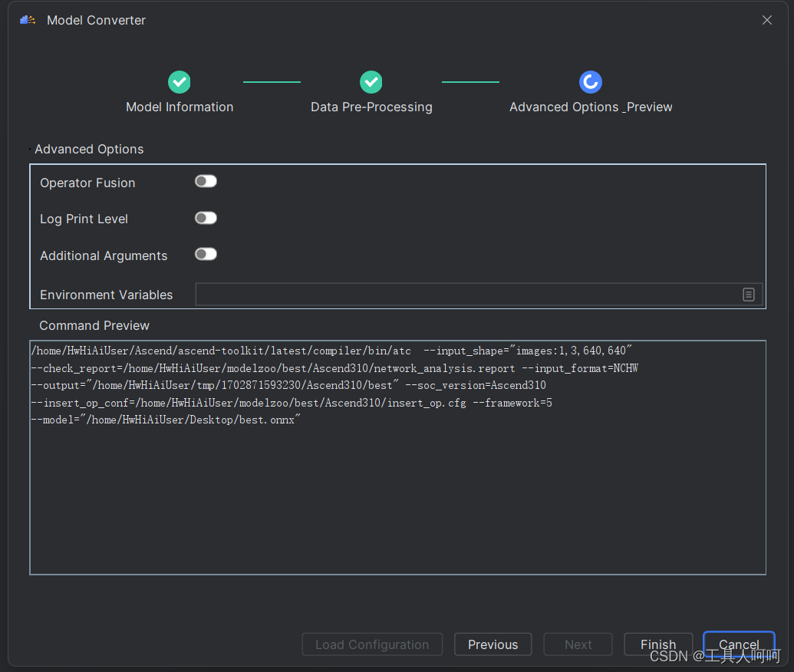Cancel the model conversion wizard
Image resolution: width=794 pixels, height=672 pixels.
(x=739, y=644)
